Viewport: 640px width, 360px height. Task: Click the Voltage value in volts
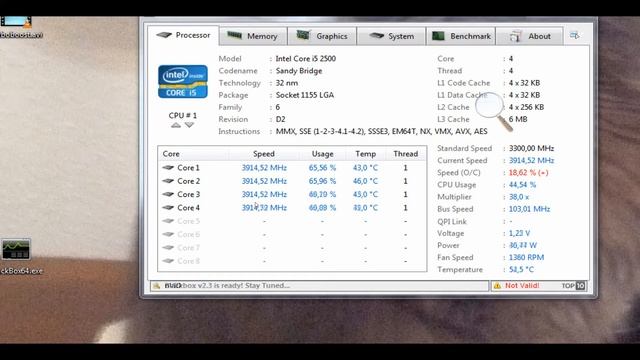click(519, 233)
